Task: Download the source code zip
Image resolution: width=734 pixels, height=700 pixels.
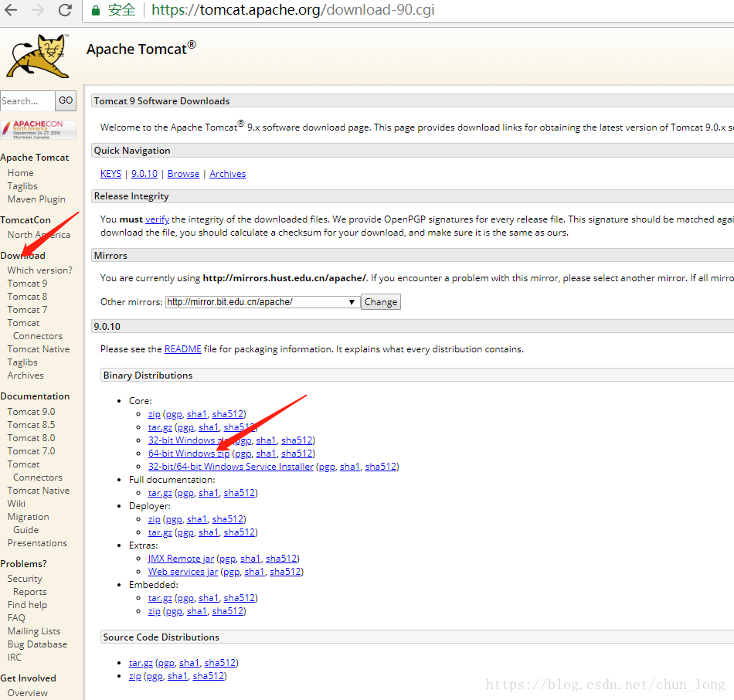Action: [134, 676]
